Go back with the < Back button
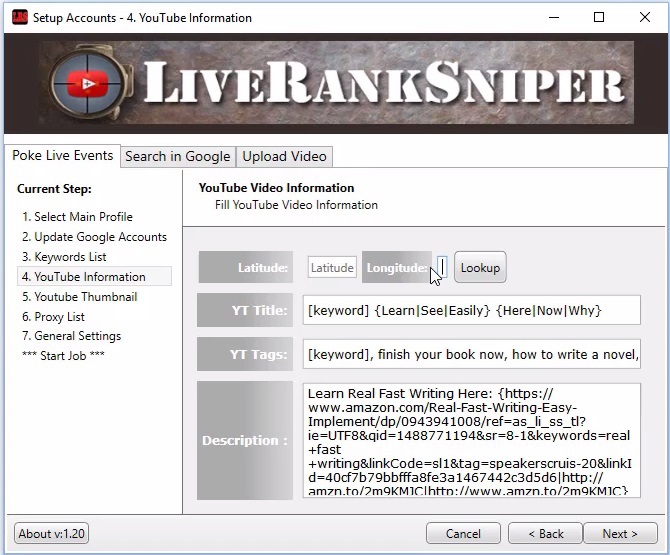The width and height of the screenshot is (670, 555). click(x=546, y=534)
